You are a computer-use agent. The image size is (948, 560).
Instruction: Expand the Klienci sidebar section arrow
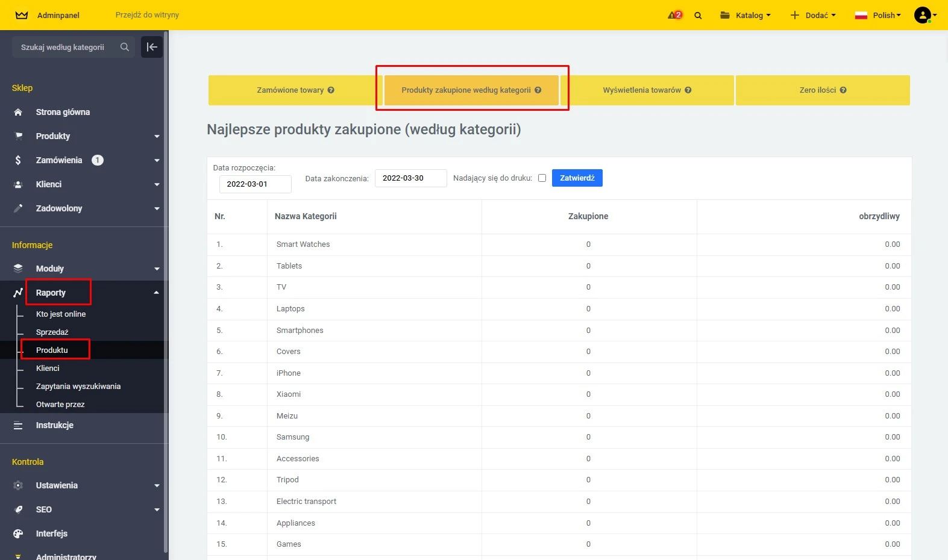157,185
